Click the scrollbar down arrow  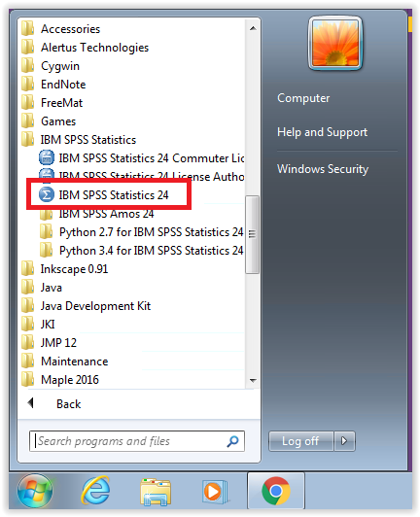[253, 380]
